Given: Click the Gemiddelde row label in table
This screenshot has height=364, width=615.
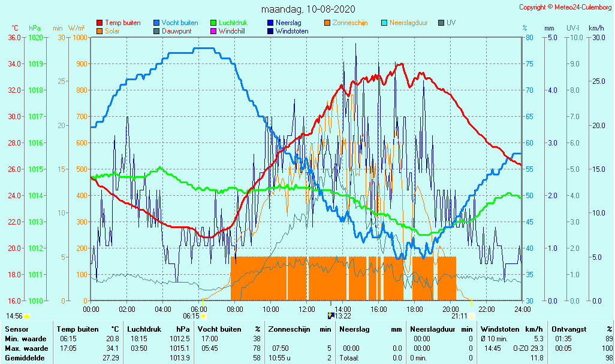Looking at the screenshot, I should tap(24, 357).
